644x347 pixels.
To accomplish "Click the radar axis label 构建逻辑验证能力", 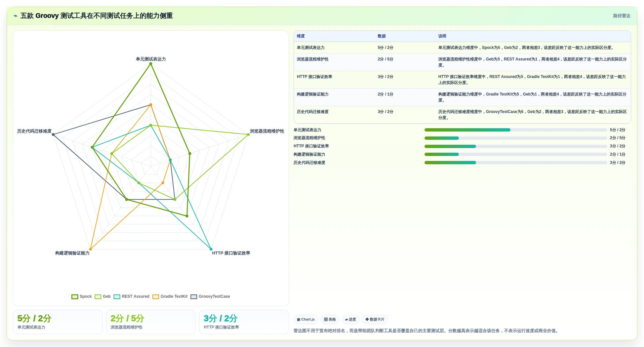I will (72, 253).
